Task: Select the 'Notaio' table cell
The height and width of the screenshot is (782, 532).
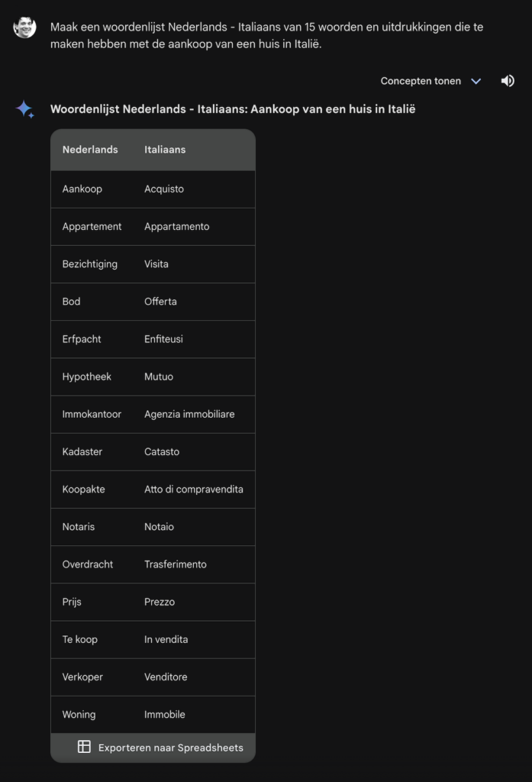Action: pyautogui.click(x=160, y=527)
